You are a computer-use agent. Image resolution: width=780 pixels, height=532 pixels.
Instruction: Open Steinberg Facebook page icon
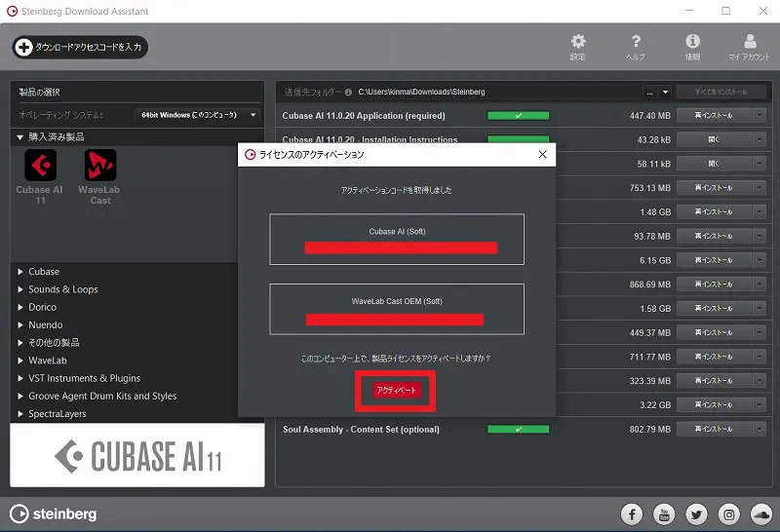pyautogui.click(x=632, y=513)
